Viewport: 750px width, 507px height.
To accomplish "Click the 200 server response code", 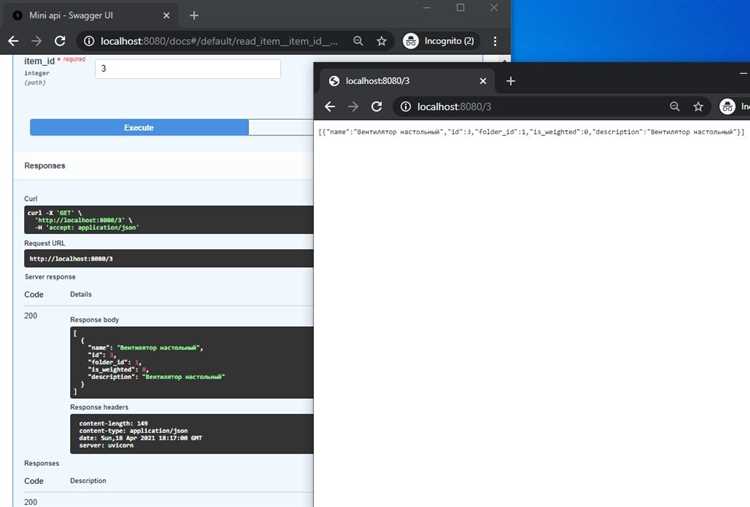I will (x=31, y=316).
